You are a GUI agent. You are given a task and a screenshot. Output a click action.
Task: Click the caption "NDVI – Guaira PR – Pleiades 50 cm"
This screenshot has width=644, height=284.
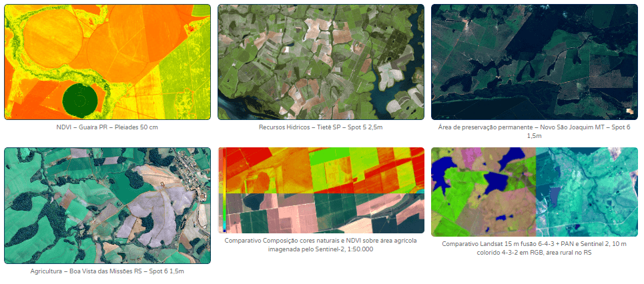click(x=107, y=127)
